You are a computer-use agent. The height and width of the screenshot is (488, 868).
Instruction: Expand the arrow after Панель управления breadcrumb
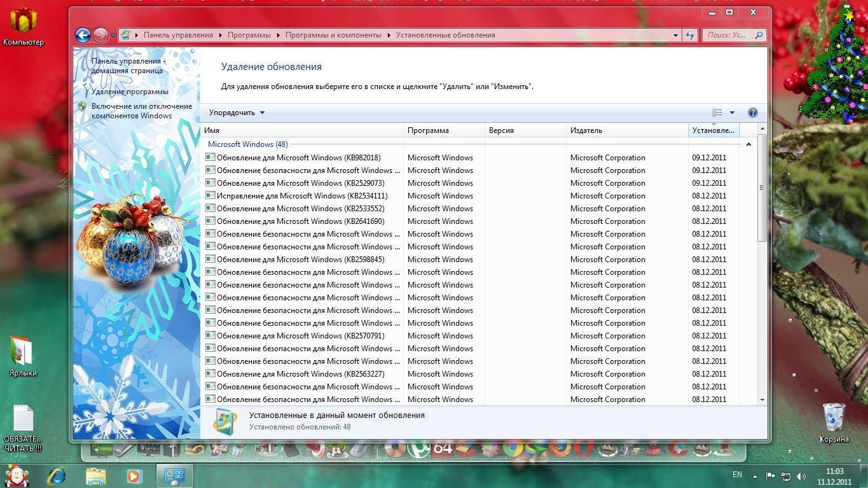(x=221, y=35)
